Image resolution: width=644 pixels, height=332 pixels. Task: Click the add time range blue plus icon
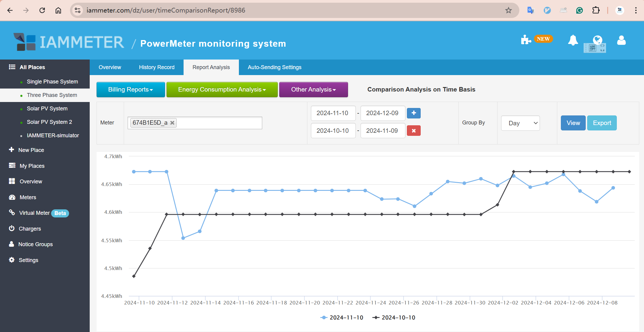414,113
